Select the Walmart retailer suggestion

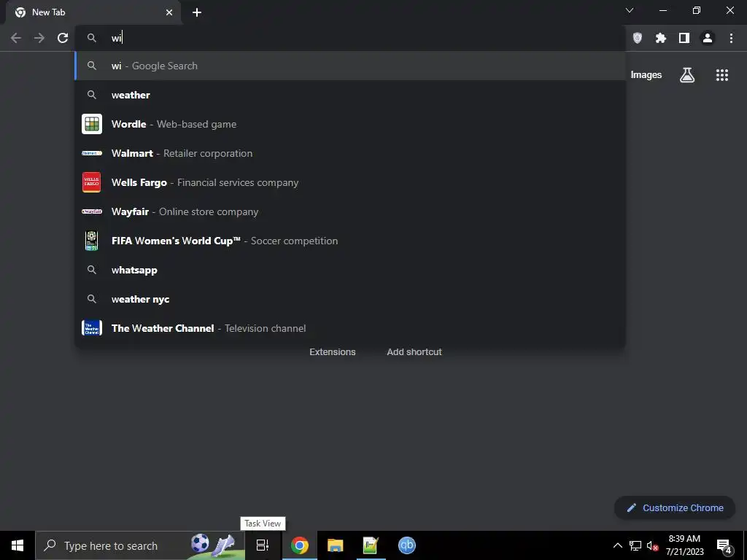click(x=350, y=153)
